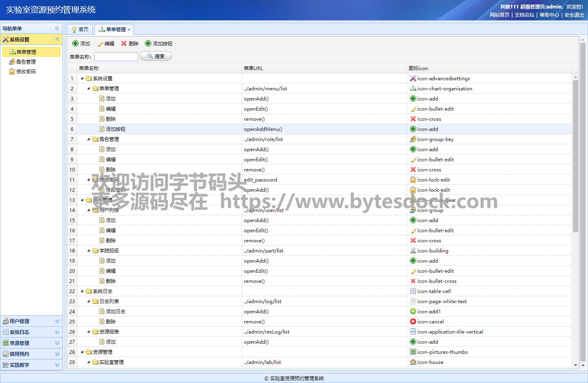588x383 pixels.
Task: Click the green Add (添加) toolbar icon
Action: click(x=75, y=43)
